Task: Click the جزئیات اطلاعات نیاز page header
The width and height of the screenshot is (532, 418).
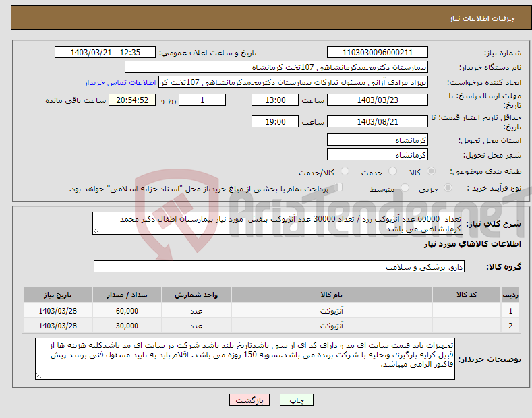Action: point(482,18)
